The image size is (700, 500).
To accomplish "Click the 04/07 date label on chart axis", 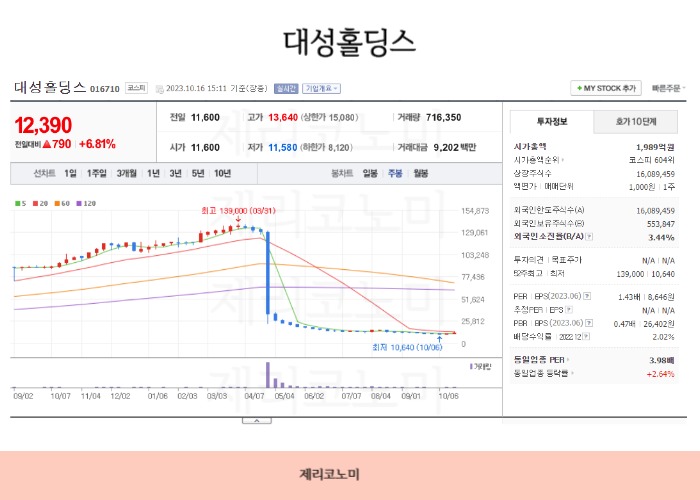I will coord(254,396).
